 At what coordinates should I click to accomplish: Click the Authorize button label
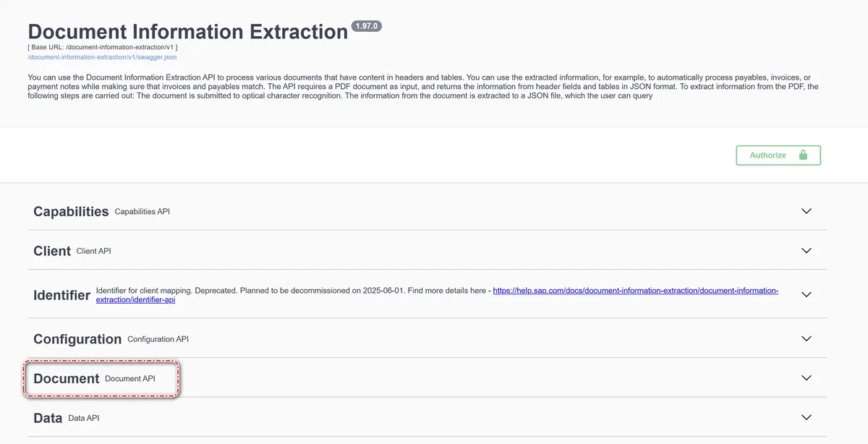click(767, 155)
